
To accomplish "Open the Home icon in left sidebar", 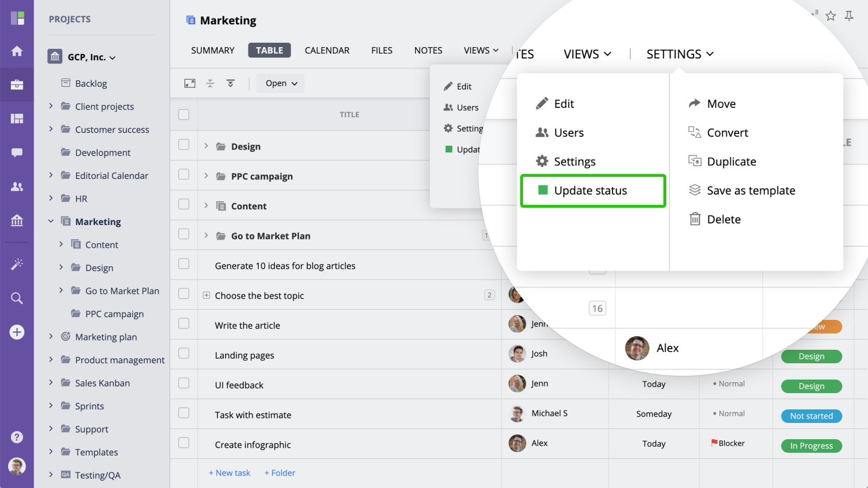I will click(x=17, y=51).
